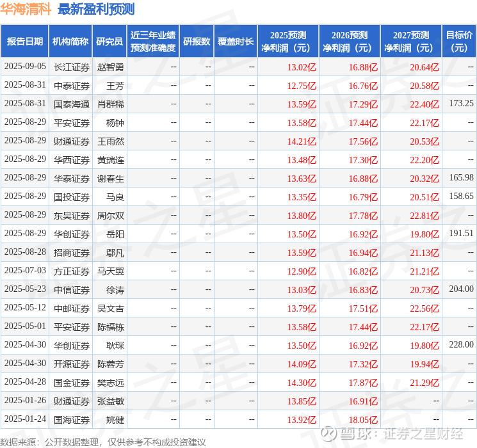Click the 13.02亿 profit forecast

[302, 67]
